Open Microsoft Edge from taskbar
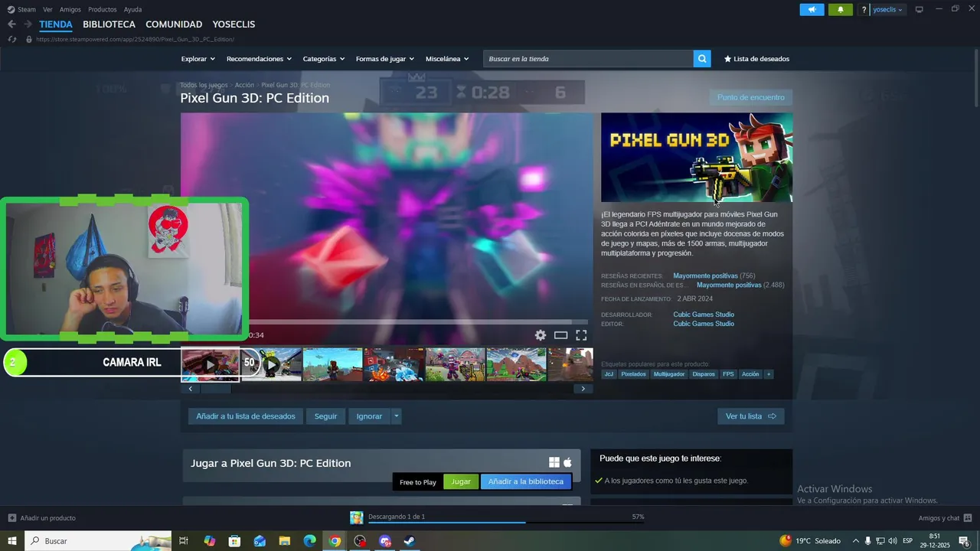 point(309,541)
